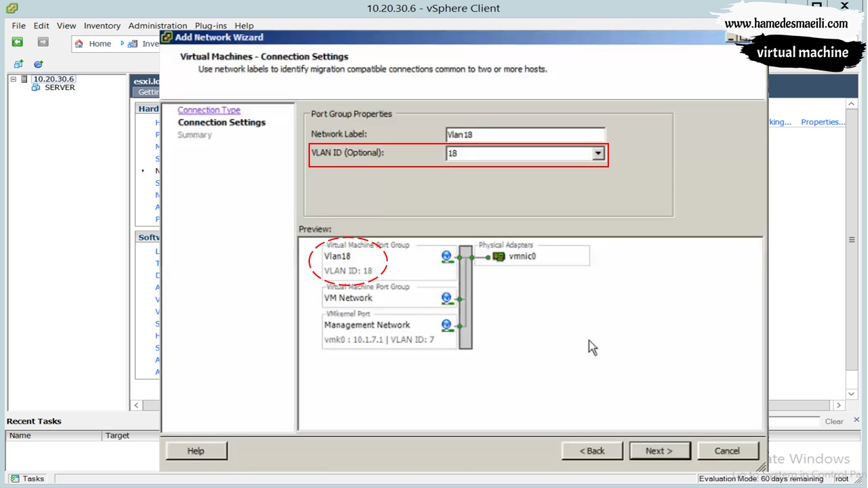Select the Management Network label

coord(367,325)
